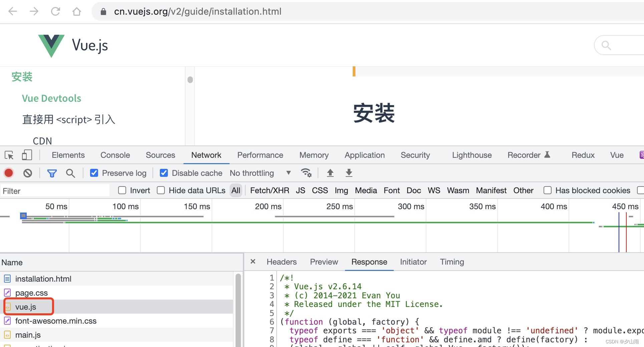Open the Application panel
This screenshot has width=644, height=347.
(365, 155)
